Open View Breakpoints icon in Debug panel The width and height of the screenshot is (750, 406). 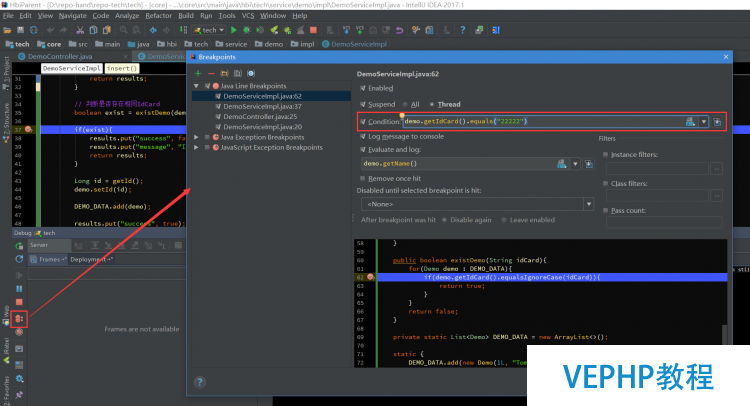coord(19,318)
